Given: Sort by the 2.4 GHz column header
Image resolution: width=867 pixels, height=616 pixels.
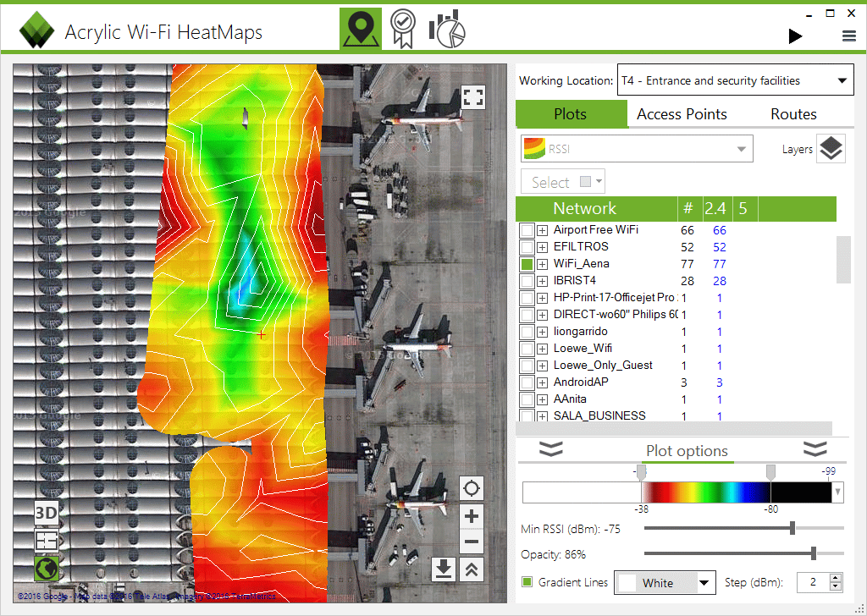Looking at the screenshot, I should [x=717, y=208].
